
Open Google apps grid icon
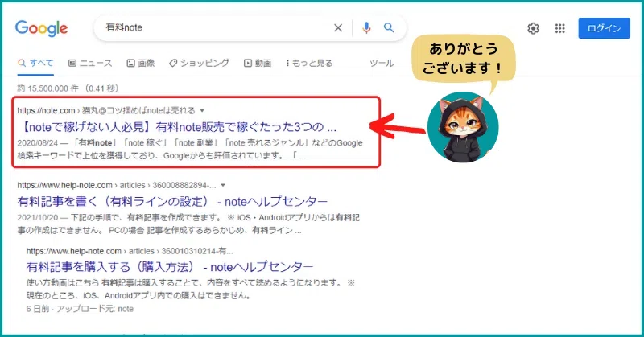(559, 28)
